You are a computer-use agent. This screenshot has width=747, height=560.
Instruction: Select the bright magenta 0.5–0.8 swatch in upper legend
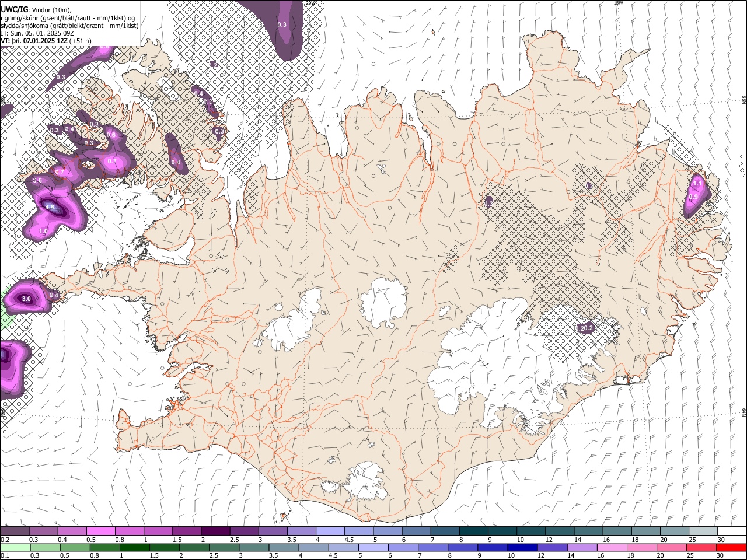pos(100,531)
